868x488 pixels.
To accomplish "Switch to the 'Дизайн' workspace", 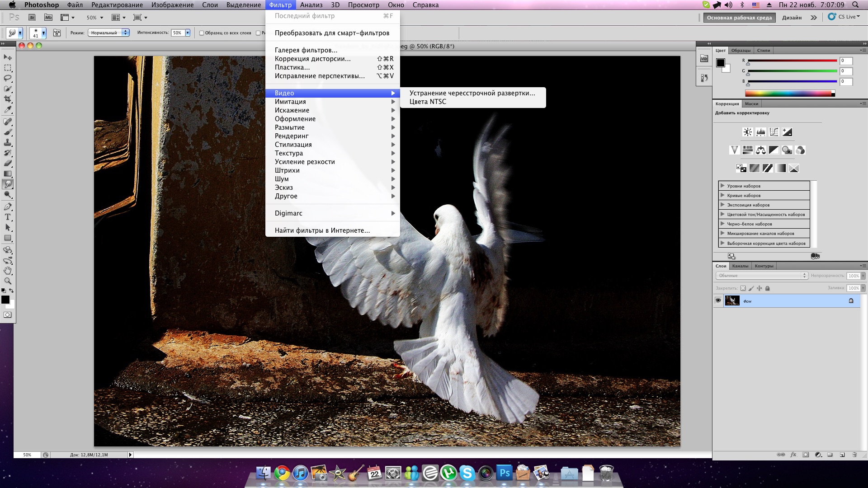I will 792,18.
